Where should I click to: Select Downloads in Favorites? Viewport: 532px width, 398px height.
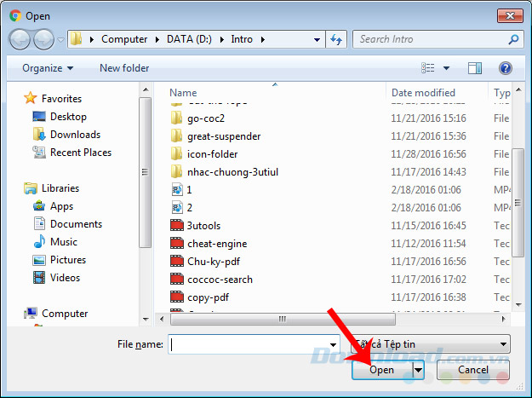75,135
